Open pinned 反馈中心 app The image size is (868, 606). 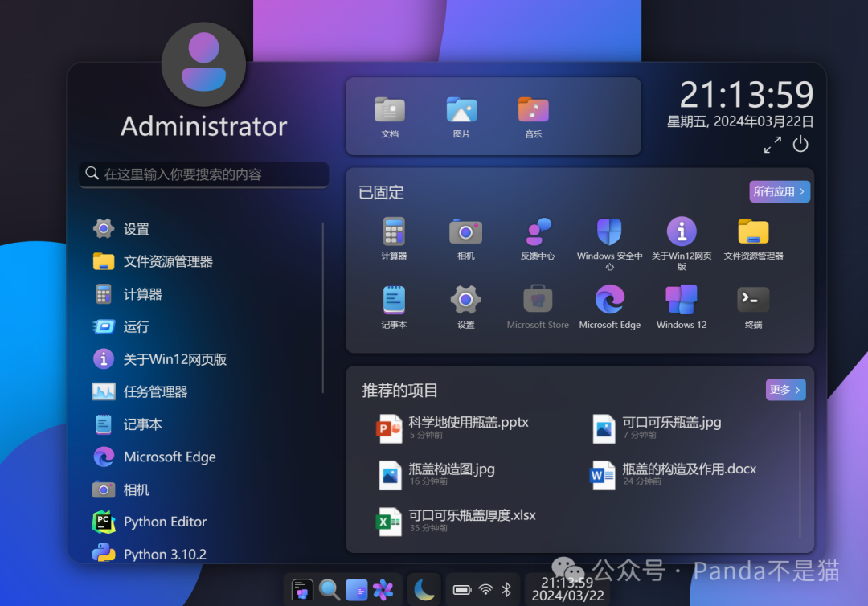[x=538, y=239]
